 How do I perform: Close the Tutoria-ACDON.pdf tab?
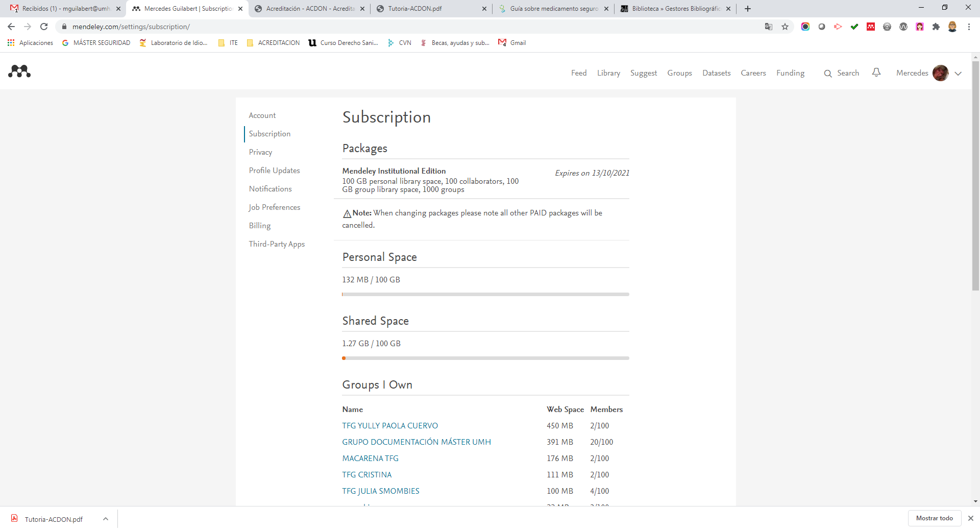pyautogui.click(x=484, y=9)
